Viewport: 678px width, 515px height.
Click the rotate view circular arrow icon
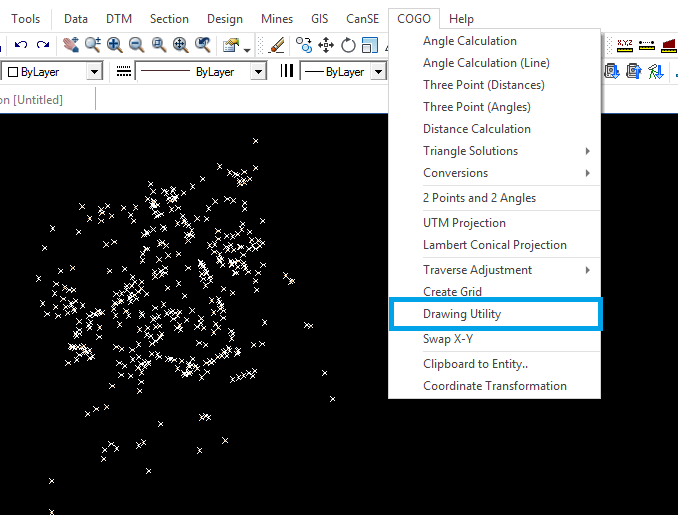(348, 45)
